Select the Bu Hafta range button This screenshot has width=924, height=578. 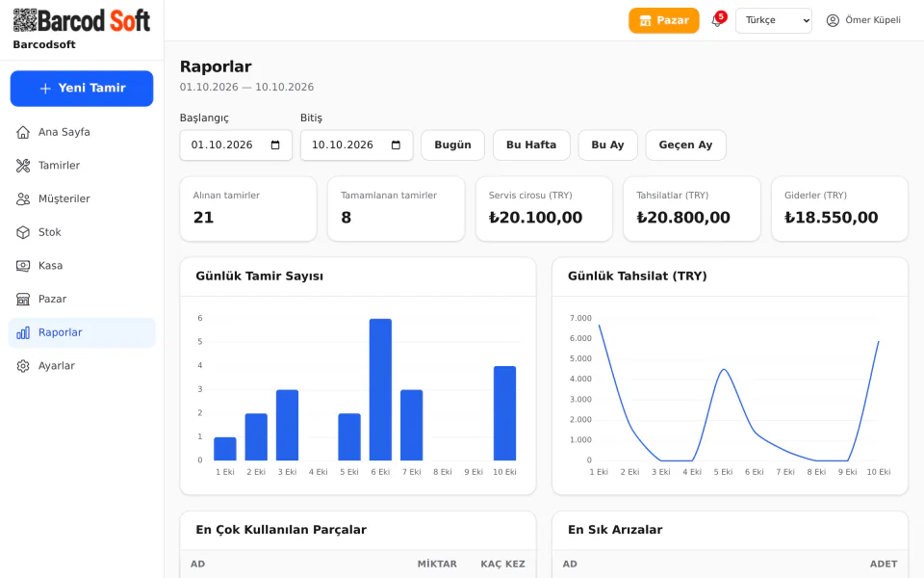pos(531,145)
